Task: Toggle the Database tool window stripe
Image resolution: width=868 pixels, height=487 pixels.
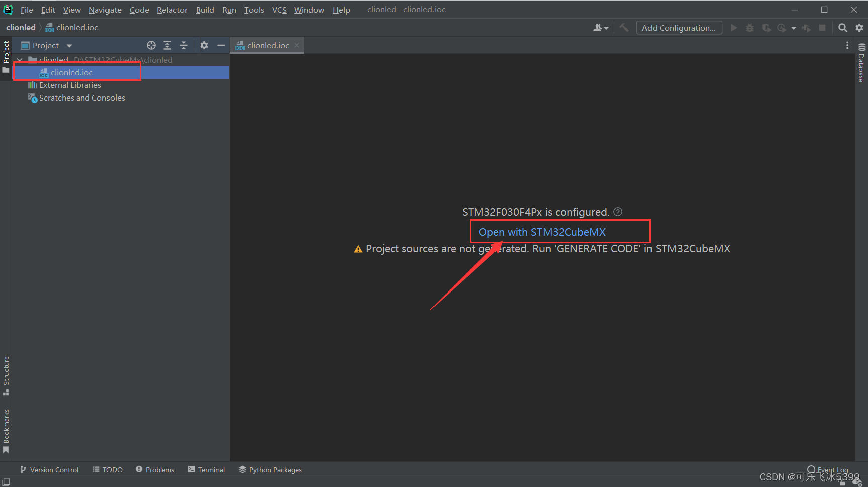Action: (861, 63)
